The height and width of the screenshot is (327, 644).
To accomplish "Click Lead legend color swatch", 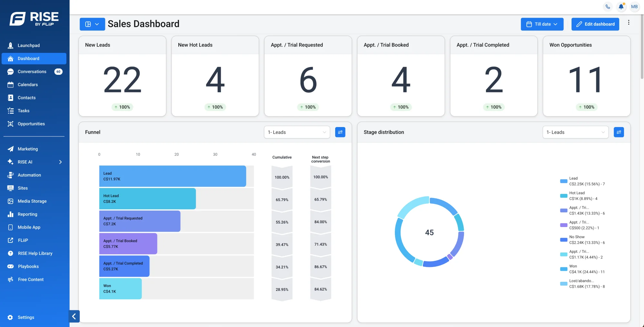I will (x=563, y=181).
